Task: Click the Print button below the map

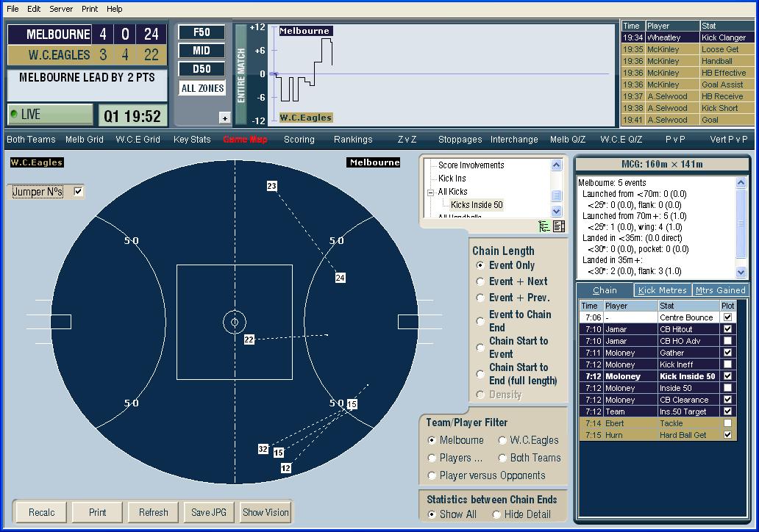Action: [97, 512]
